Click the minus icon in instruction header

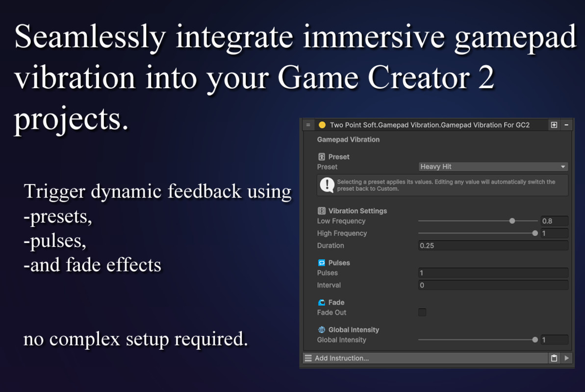click(x=566, y=125)
